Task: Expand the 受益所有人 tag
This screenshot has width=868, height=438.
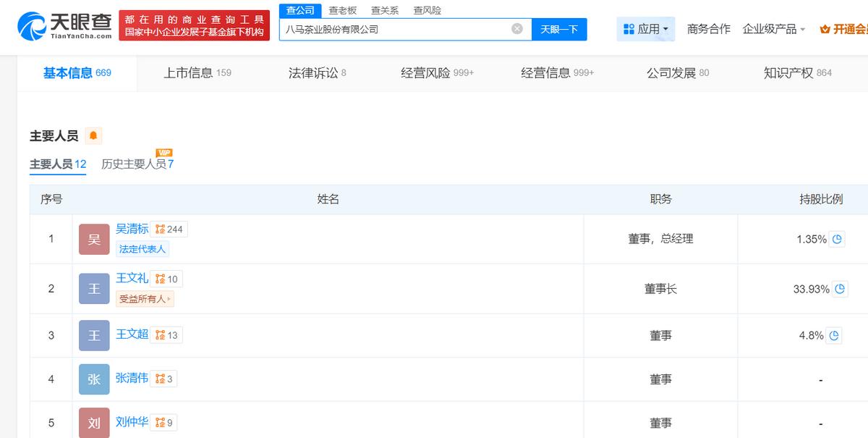Action: pyautogui.click(x=145, y=298)
